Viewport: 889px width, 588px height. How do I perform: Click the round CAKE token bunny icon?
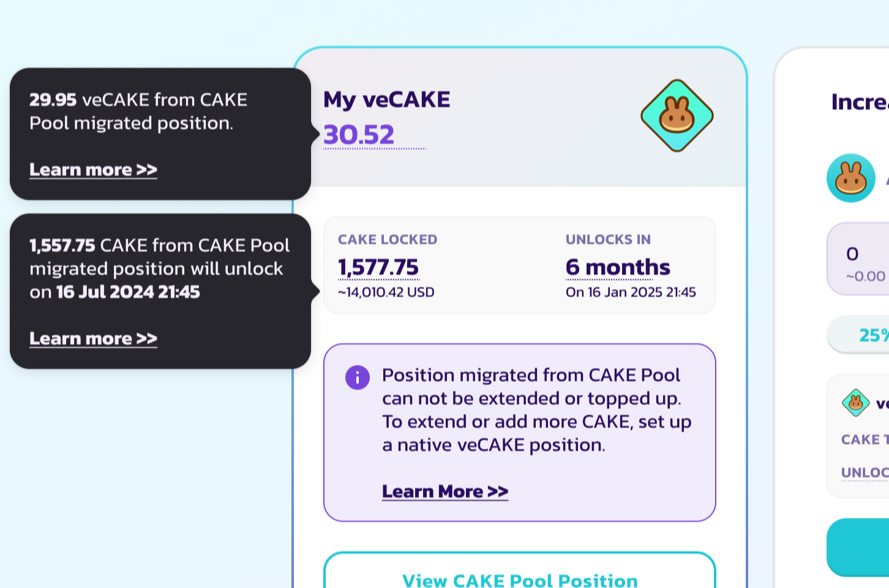tap(850, 178)
